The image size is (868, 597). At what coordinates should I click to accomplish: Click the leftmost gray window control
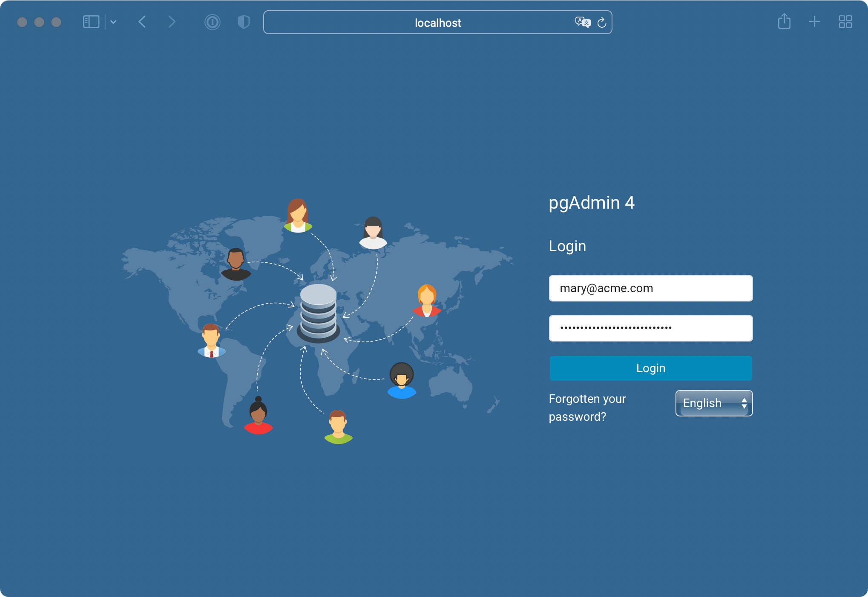coord(22,22)
